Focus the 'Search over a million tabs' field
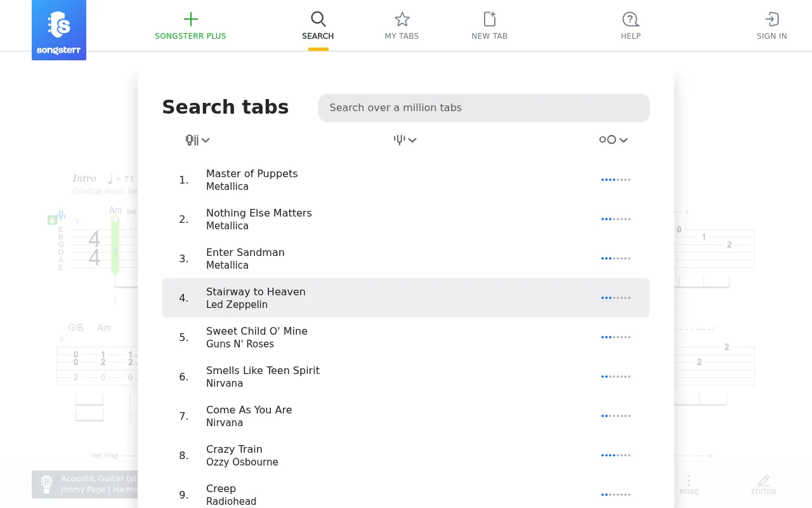Image resolution: width=812 pixels, height=508 pixels. (x=484, y=108)
